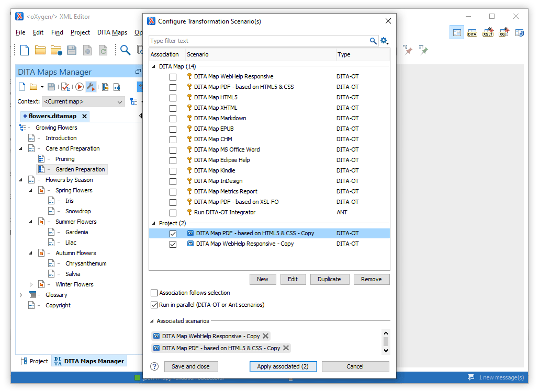Viewport: 539px width, 392px height.
Task: Click the Type column header
Action: click(362, 54)
